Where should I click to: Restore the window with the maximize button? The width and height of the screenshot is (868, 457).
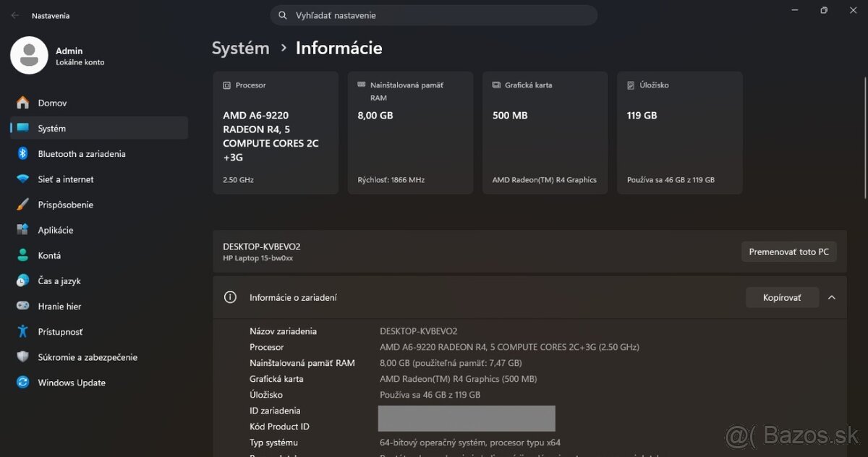(x=824, y=10)
